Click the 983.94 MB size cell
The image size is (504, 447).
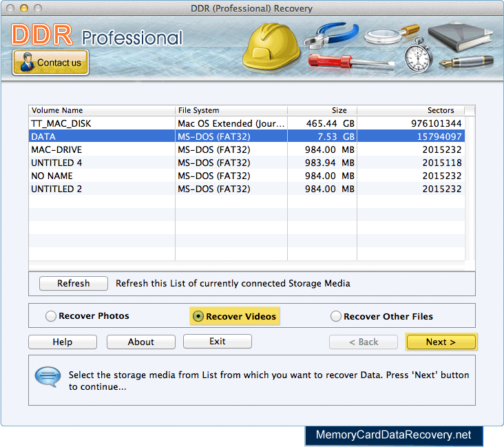(x=322, y=163)
